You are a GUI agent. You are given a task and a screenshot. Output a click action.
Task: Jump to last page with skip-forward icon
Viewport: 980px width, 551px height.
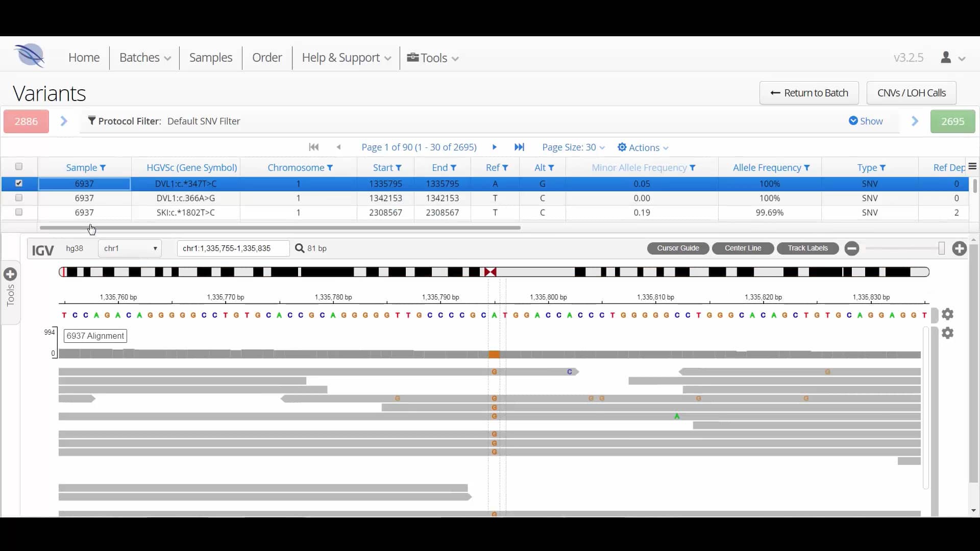[520, 147]
